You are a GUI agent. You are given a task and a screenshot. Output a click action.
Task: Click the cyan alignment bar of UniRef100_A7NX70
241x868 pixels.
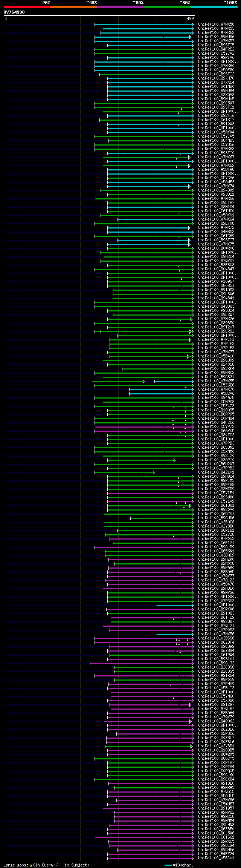tap(161, 390)
